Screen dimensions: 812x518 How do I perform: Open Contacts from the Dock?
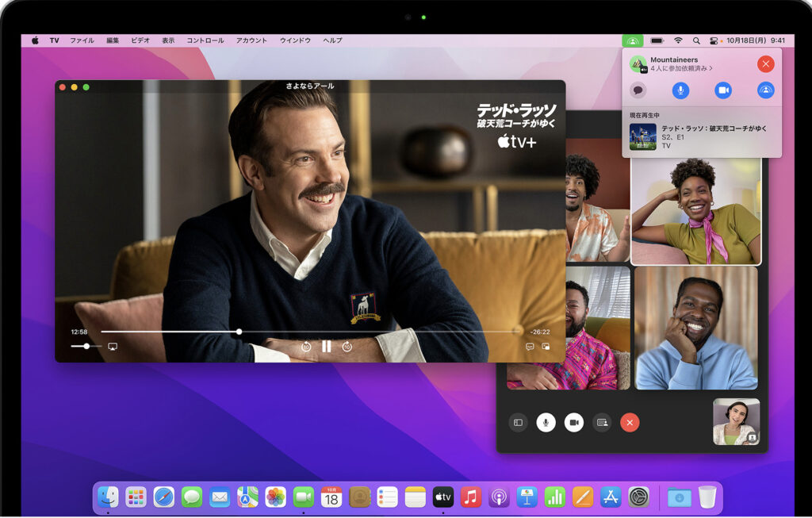[x=359, y=497]
